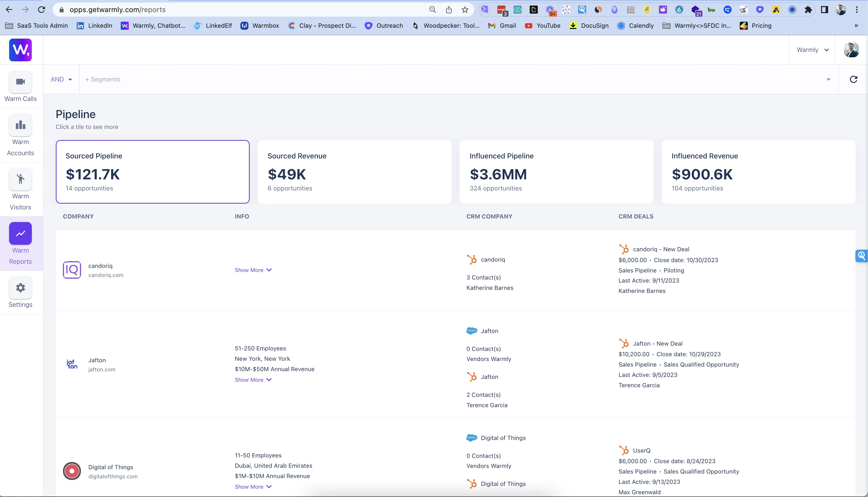Show more bookmarks with double chevron

(x=856, y=25)
